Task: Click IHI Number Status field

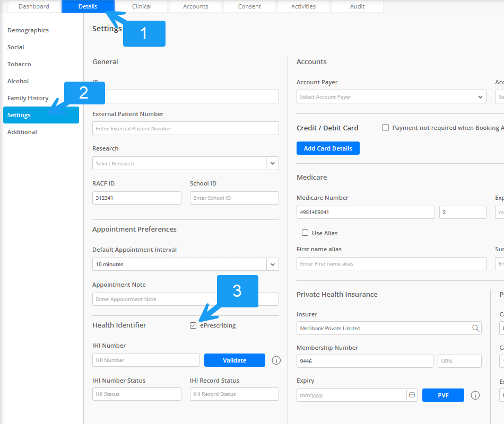Action: [136, 394]
